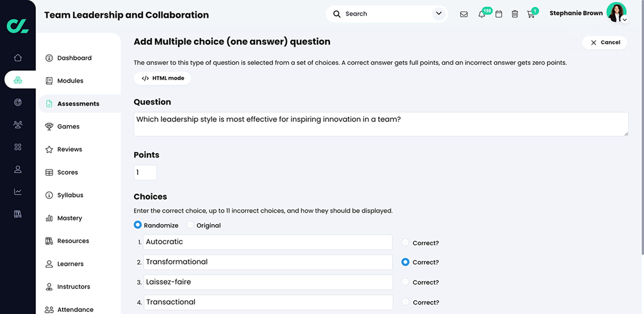The height and width of the screenshot is (314, 644).
Task: Open the analytics chart icon in left rail
Action: coord(18,192)
